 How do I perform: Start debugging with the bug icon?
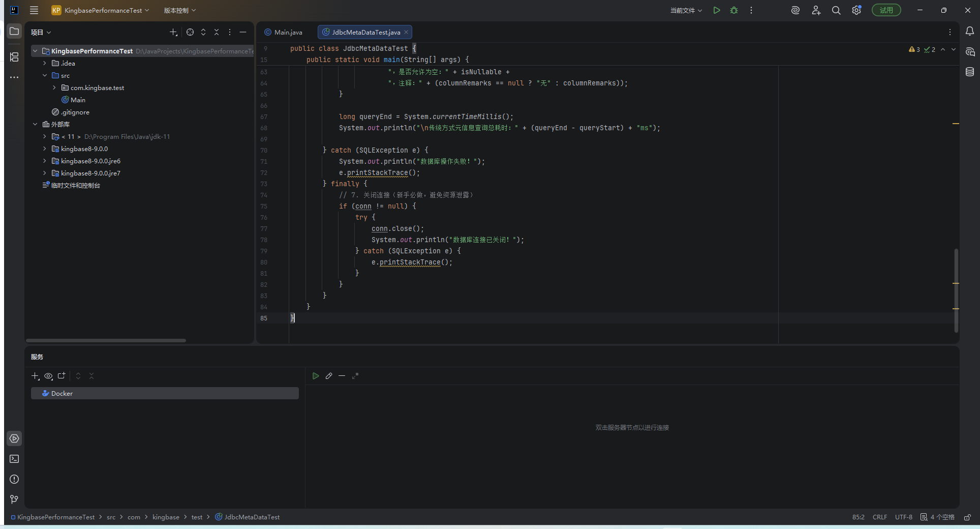pyautogui.click(x=734, y=10)
